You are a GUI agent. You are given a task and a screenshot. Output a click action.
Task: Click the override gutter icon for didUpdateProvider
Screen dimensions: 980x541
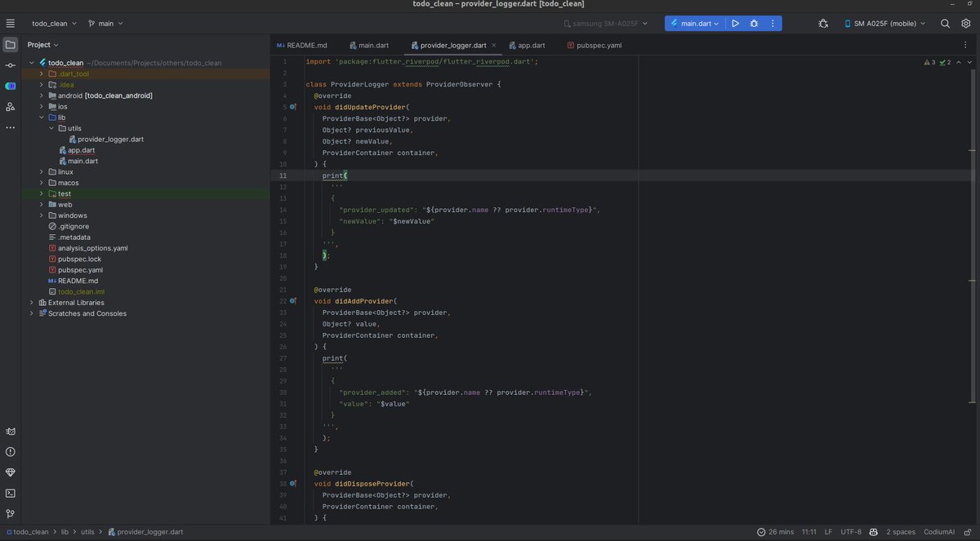coord(293,107)
